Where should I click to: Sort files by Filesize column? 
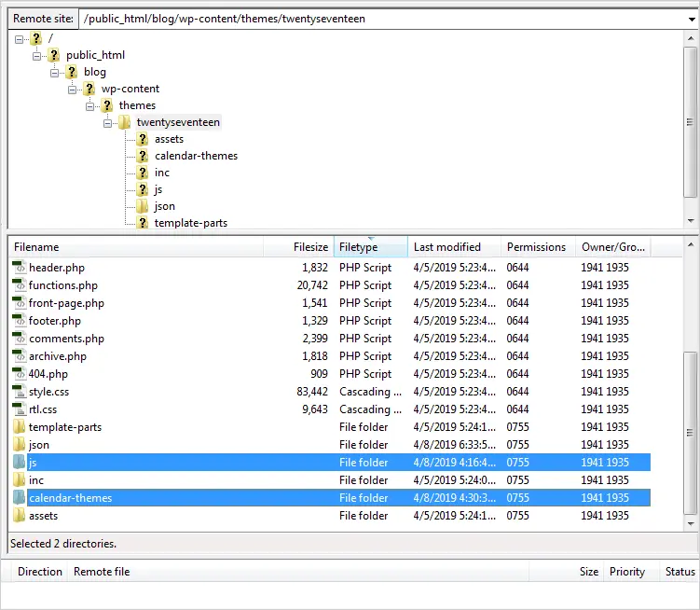pos(298,247)
